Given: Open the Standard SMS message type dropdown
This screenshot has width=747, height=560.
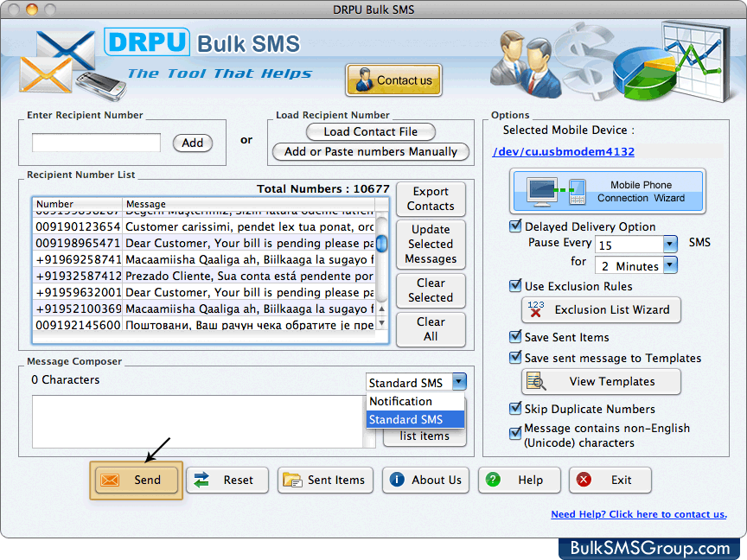Looking at the screenshot, I should point(459,381).
